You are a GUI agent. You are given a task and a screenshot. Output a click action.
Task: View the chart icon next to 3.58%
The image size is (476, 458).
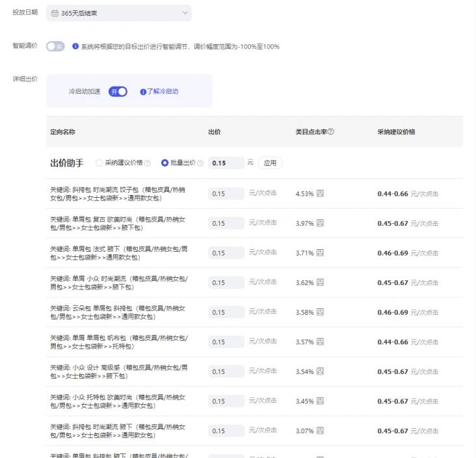[x=320, y=312]
